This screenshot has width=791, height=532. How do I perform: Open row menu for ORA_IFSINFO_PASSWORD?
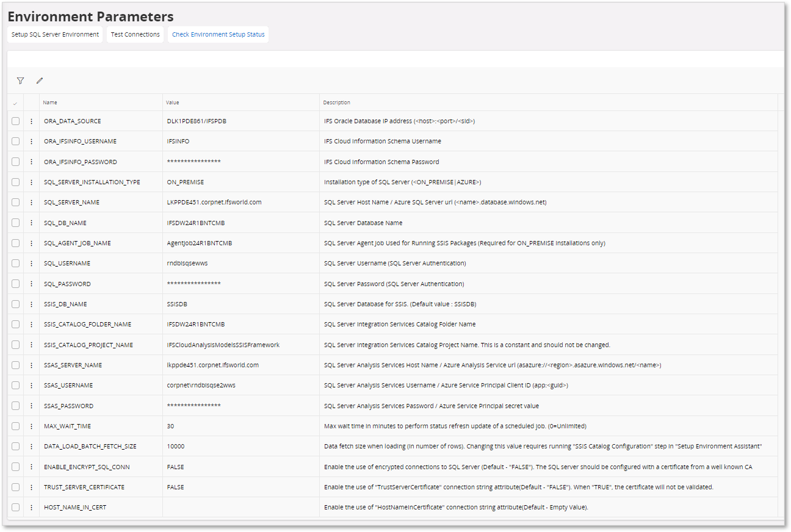(x=31, y=162)
